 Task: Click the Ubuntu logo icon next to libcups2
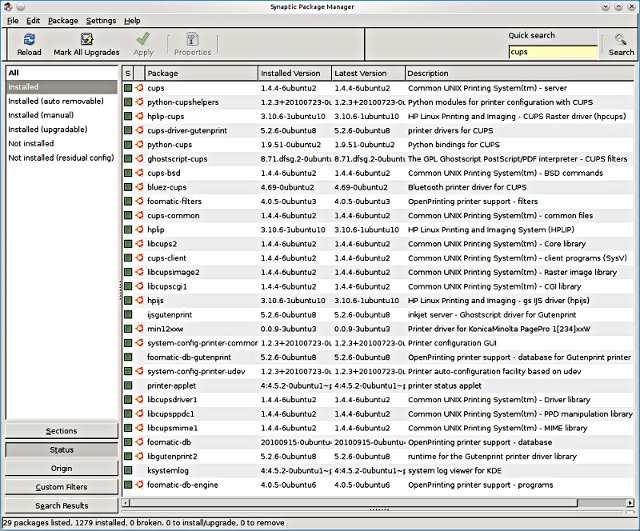coord(139,243)
